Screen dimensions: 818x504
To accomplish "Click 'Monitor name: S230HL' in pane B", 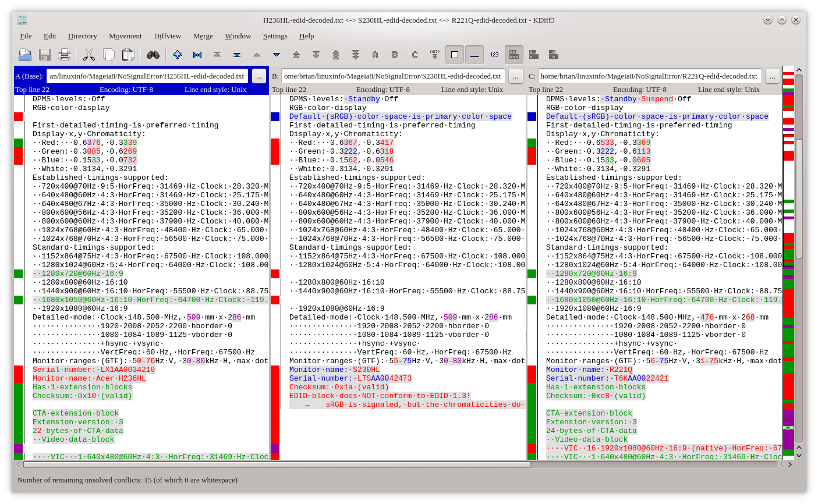I will [335, 370].
